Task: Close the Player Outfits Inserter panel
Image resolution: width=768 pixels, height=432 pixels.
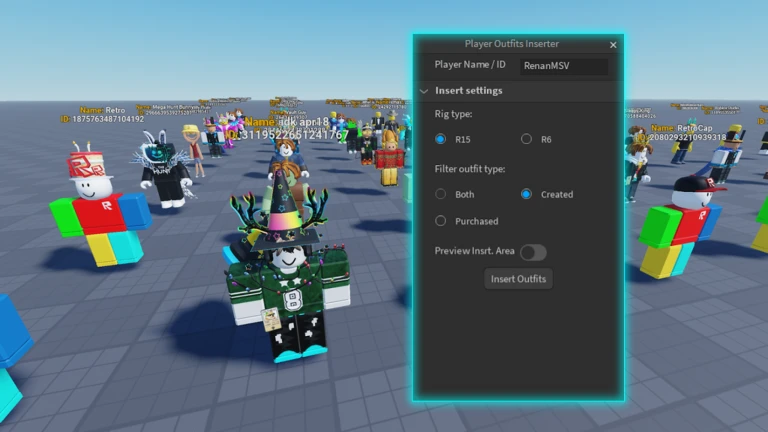Action: pos(613,45)
